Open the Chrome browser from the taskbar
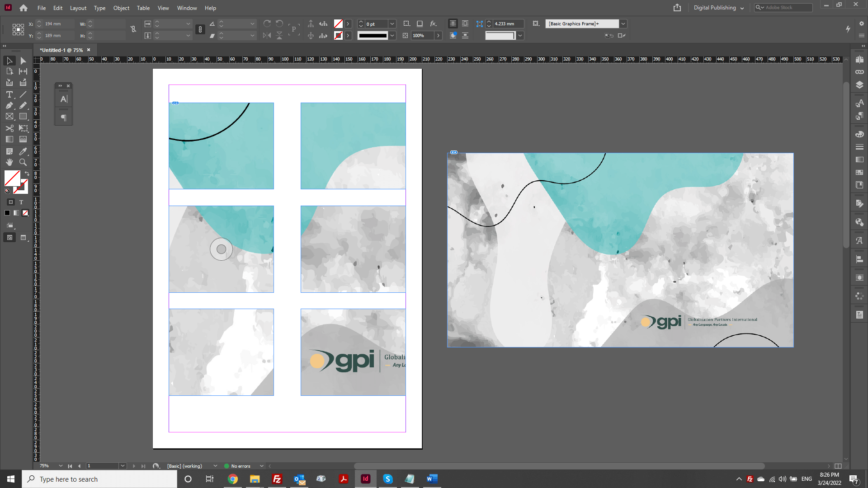 click(x=232, y=479)
